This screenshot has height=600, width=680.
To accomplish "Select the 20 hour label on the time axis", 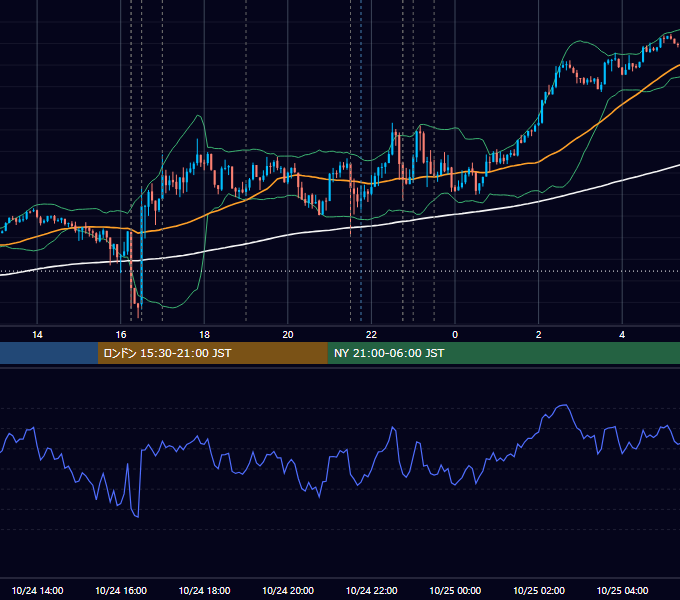I will pyautogui.click(x=288, y=335).
